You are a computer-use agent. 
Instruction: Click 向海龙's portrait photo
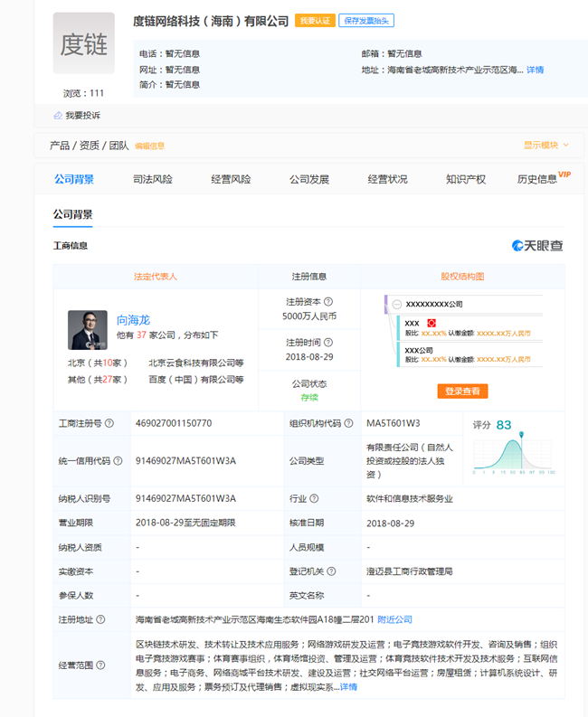[x=88, y=330]
